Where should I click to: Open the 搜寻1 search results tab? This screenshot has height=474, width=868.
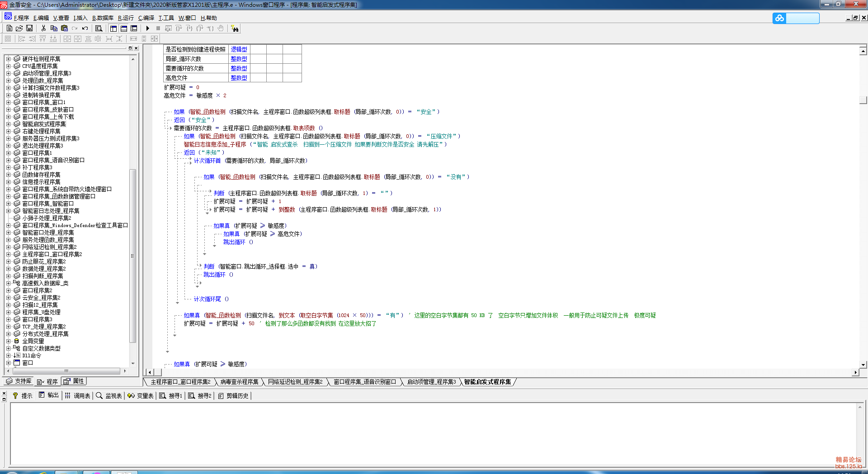tap(170, 396)
